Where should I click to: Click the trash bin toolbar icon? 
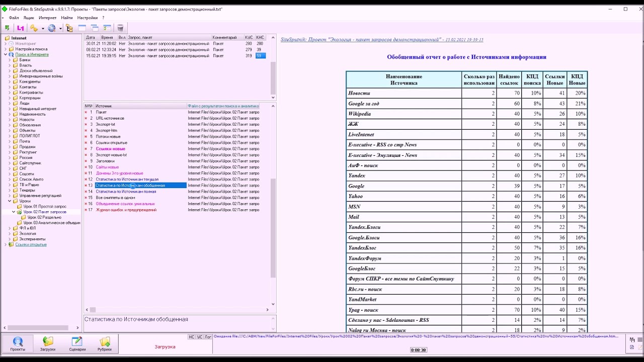click(120, 28)
